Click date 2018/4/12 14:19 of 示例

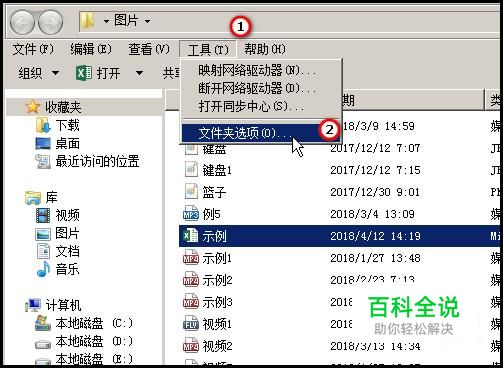[375, 236]
